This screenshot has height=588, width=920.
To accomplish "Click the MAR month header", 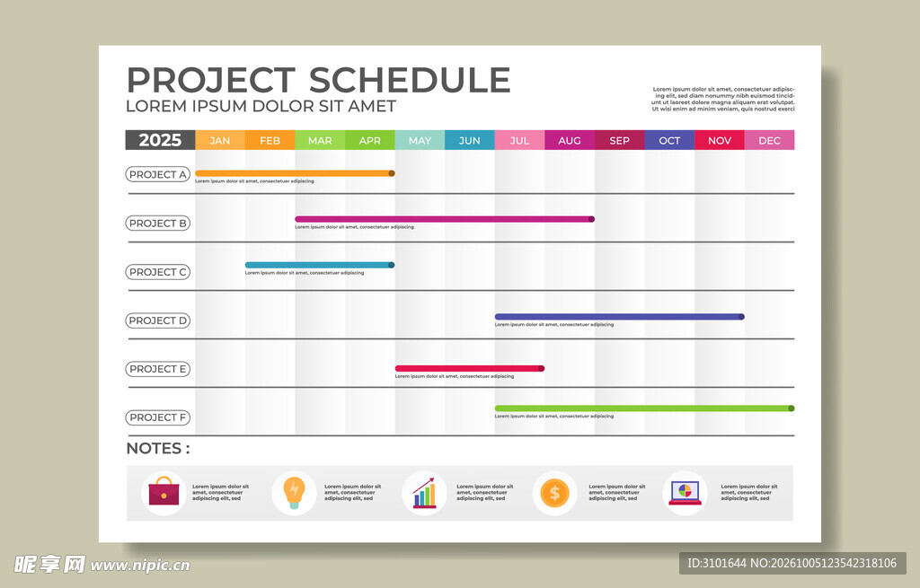I will pyautogui.click(x=320, y=140).
